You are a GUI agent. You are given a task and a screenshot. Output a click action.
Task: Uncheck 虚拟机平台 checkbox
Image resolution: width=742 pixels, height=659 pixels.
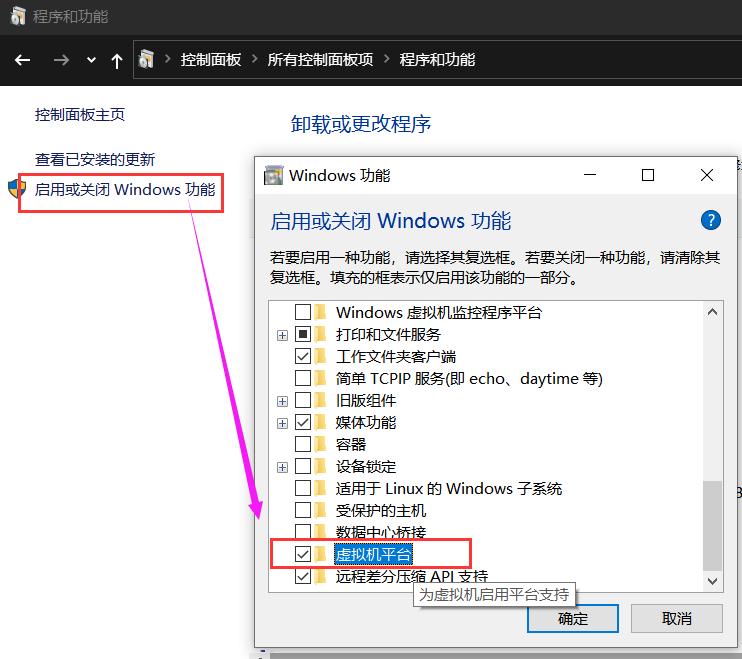(303, 554)
